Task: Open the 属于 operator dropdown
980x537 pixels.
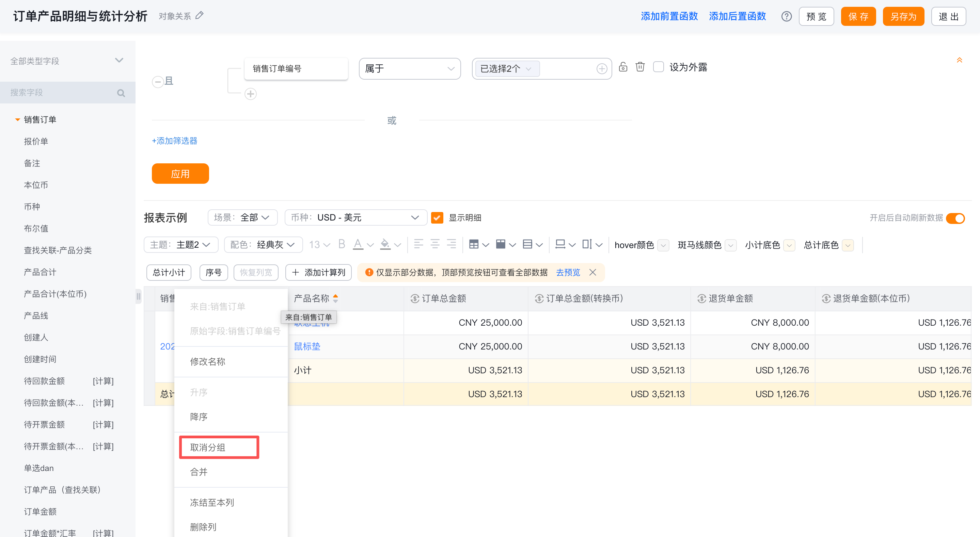Action: click(409, 69)
